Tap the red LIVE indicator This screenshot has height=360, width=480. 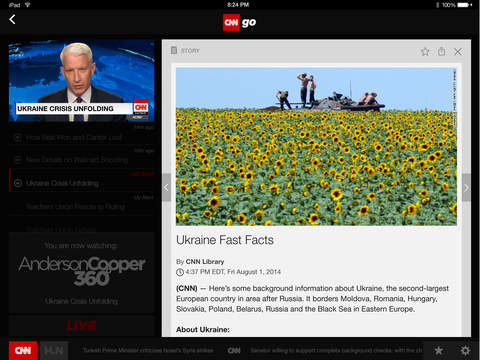pyautogui.click(x=82, y=326)
